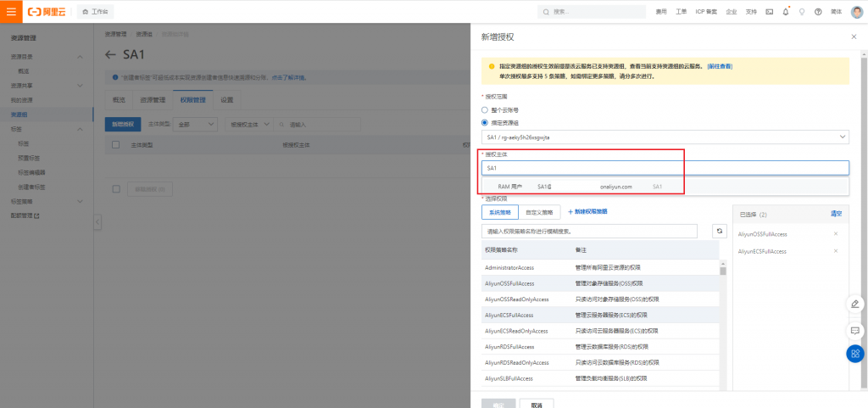Image resolution: width=868 pixels, height=408 pixels.
Task: Click the 授权主体 input containing SA1
Action: click(x=665, y=168)
